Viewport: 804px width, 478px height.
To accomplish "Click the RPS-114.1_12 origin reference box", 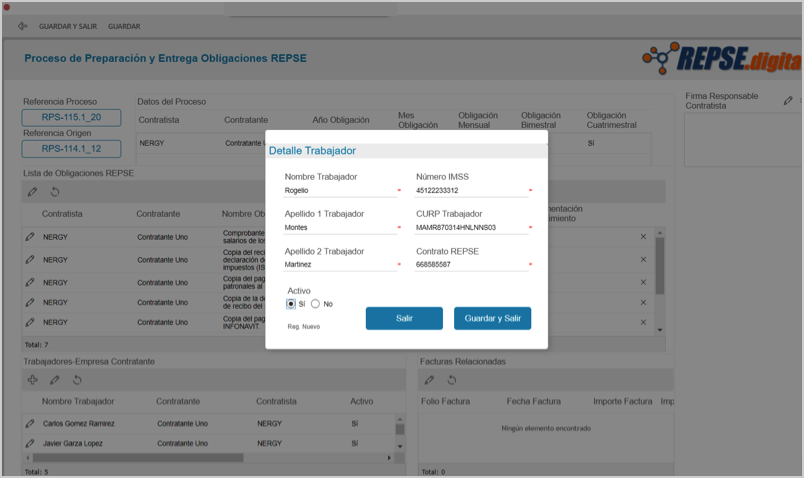I will click(x=71, y=149).
